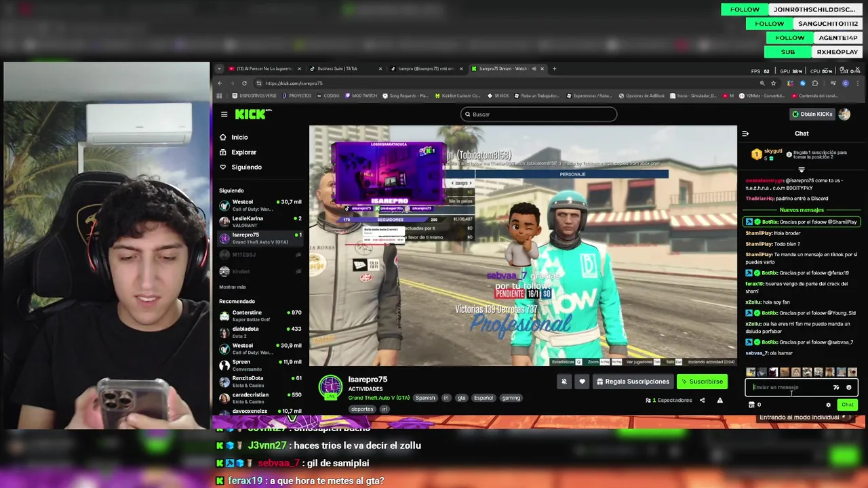Viewport: 868px width, 488px height.
Task: Open Spreen Conversando channel
Action: (260, 365)
